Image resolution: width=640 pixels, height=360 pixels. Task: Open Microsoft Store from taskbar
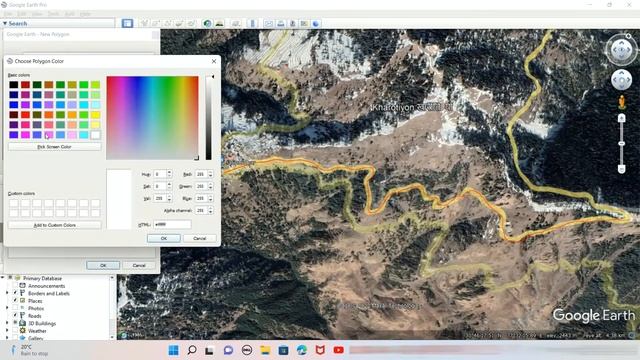[283, 350]
